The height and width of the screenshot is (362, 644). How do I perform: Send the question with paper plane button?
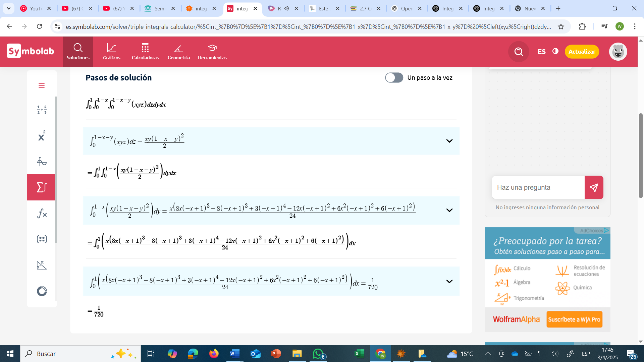[x=594, y=187]
